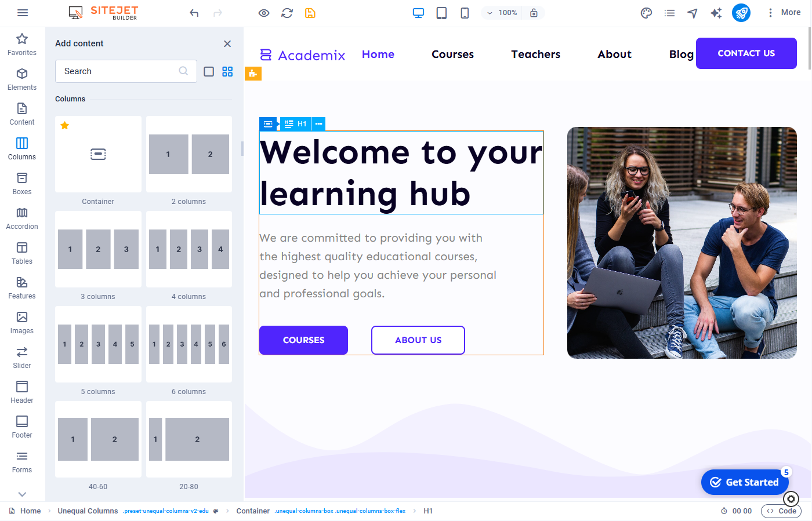Image resolution: width=812 pixels, height=521 pixels.
Task: Open the More options menu
Action: point(784,13)
